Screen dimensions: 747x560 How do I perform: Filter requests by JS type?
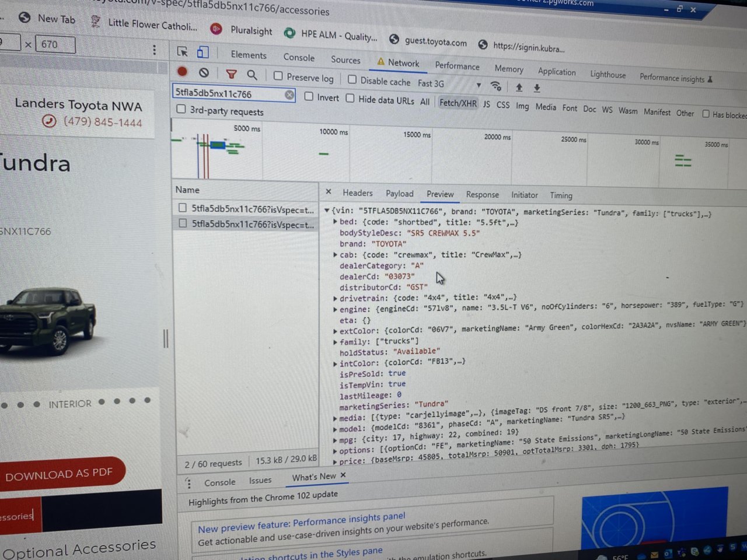click(486, 104)
